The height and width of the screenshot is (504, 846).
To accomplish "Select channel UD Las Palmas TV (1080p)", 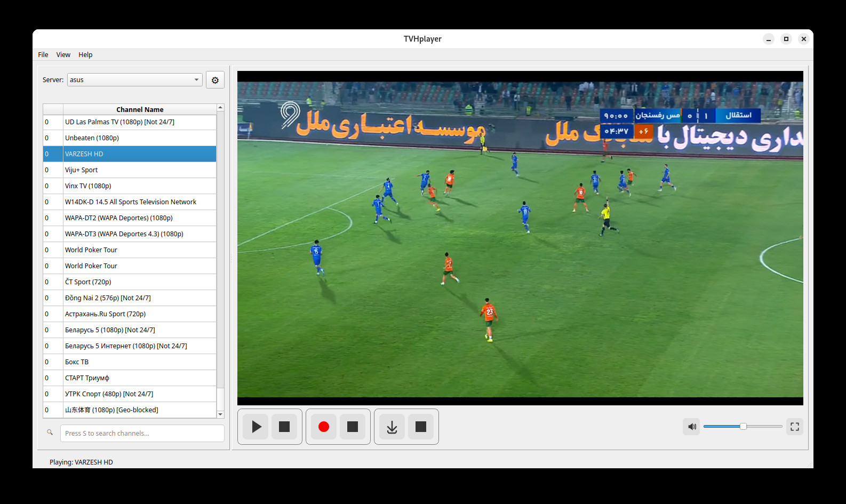I will (x=130, y=122).
